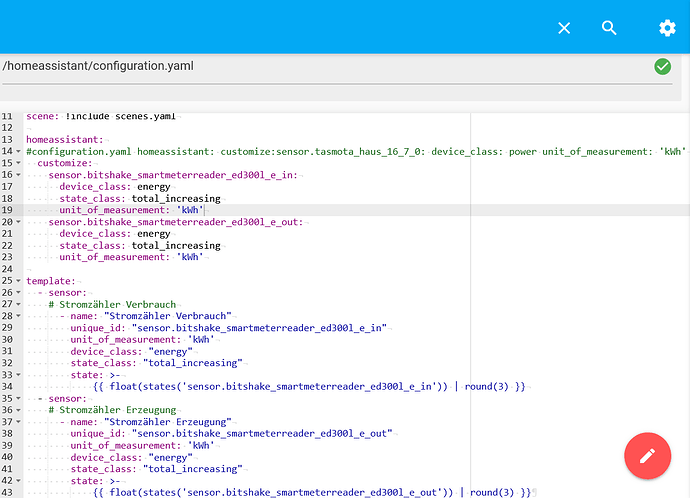This screenshot has height=498, width=690.
Task: Open the search magnifier tool
Action: [609, 28]
